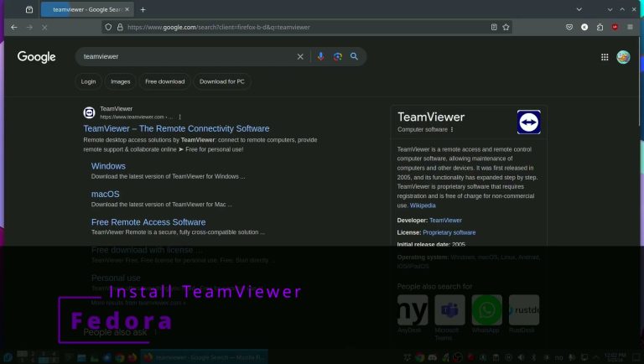Toggle reader view in address bar
The width and height of the screenshot is (644, 364).
(x=494, y=27)
